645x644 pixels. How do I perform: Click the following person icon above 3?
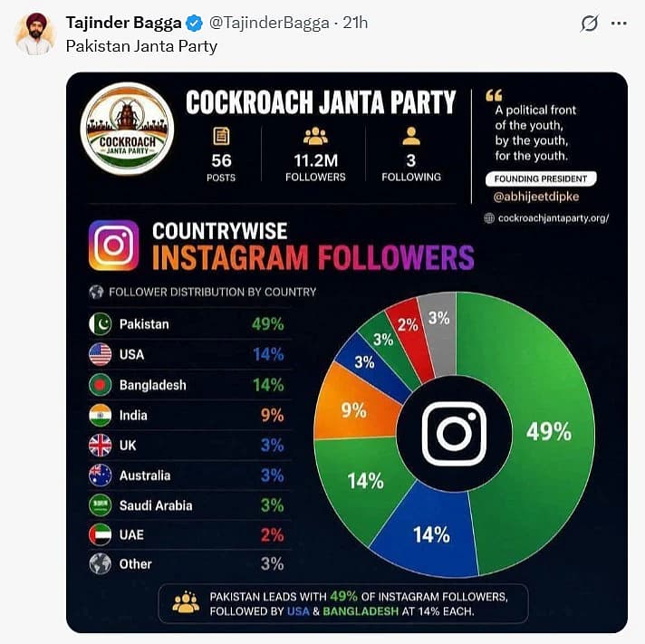[411, 136]
